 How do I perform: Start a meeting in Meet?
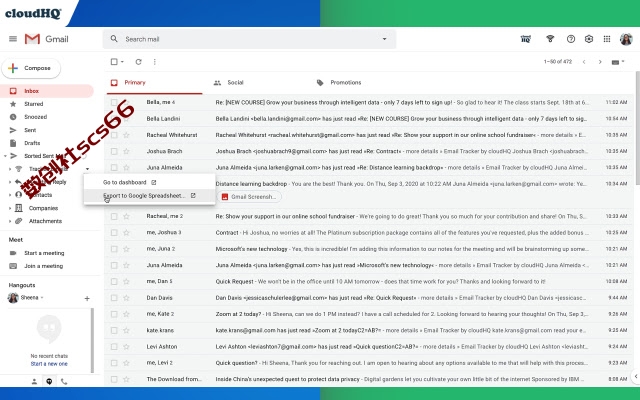(x=44, y=253)
